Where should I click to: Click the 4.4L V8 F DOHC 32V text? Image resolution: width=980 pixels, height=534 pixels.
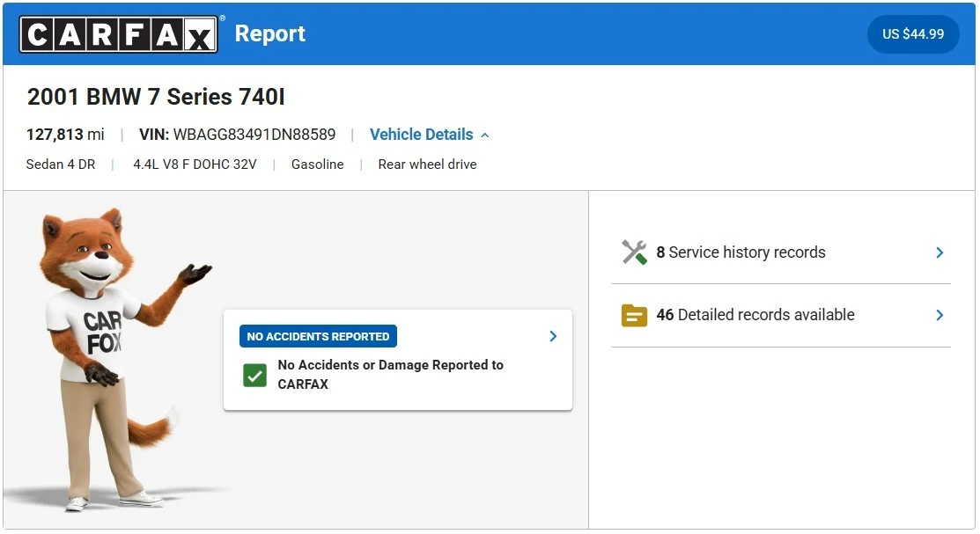(x=195, y=165)
